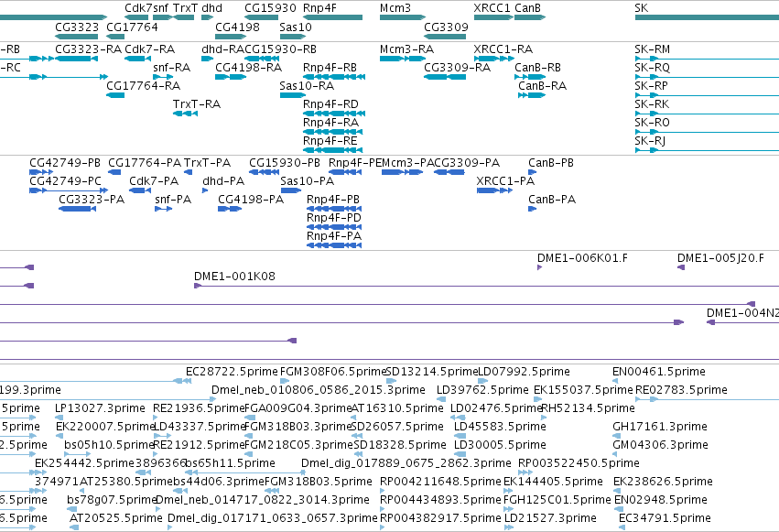This screenshot has height=532, width=779.
Task: Select transcript XRCC1-RA
Action: (x=493, y=59)
